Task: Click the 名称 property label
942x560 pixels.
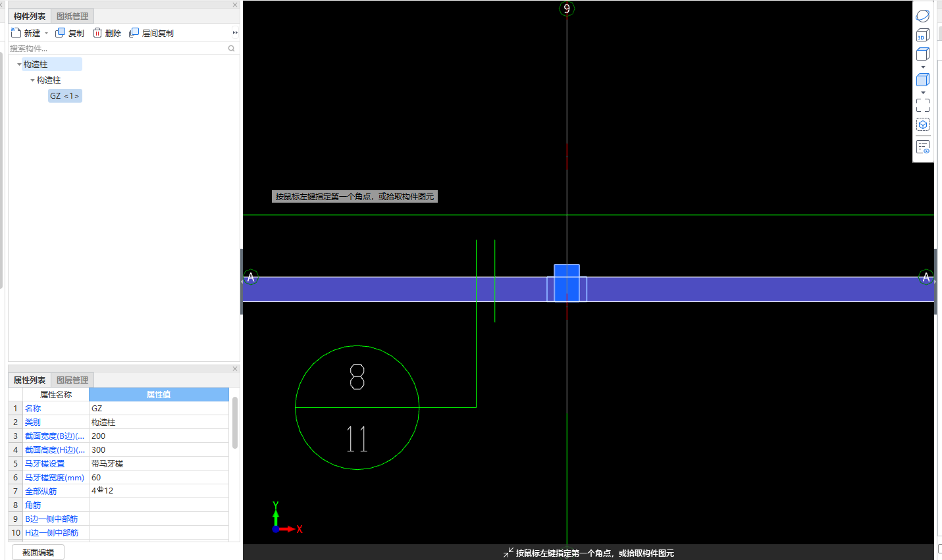Action: coord(33,409)
